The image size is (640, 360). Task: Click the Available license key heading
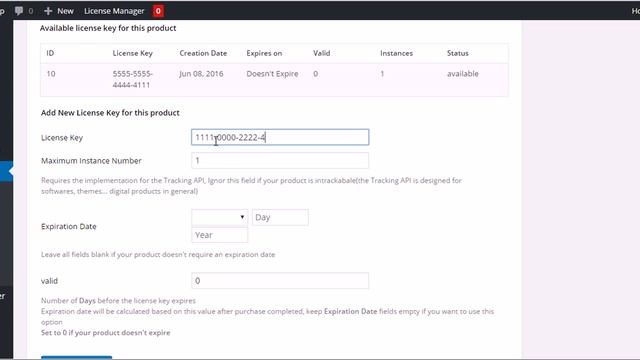(108, 28)
